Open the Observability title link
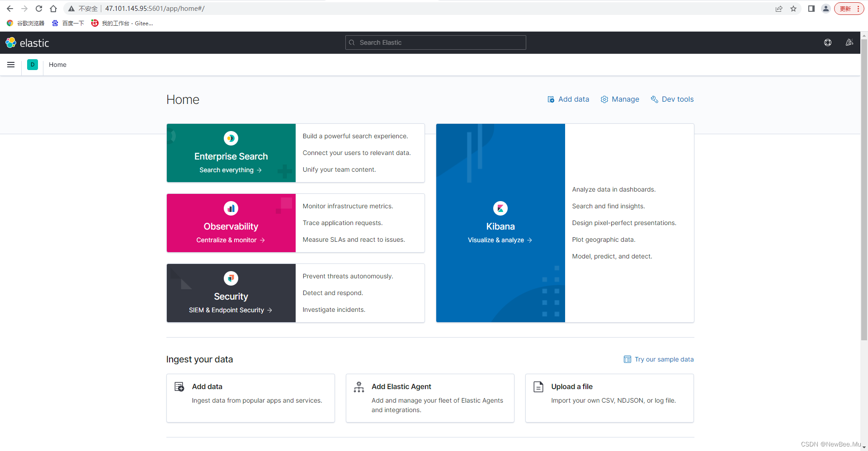Screen dimensions: 868x451 coord(231,226)
